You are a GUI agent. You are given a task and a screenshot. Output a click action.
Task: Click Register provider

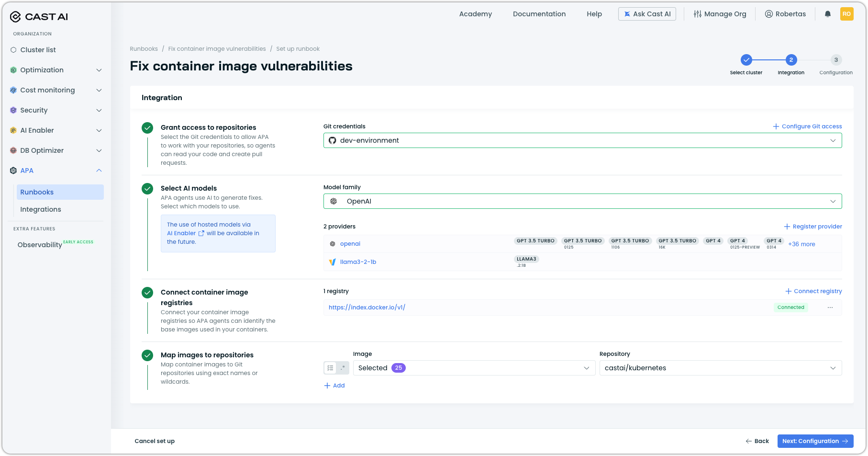(x=812, y=227)
